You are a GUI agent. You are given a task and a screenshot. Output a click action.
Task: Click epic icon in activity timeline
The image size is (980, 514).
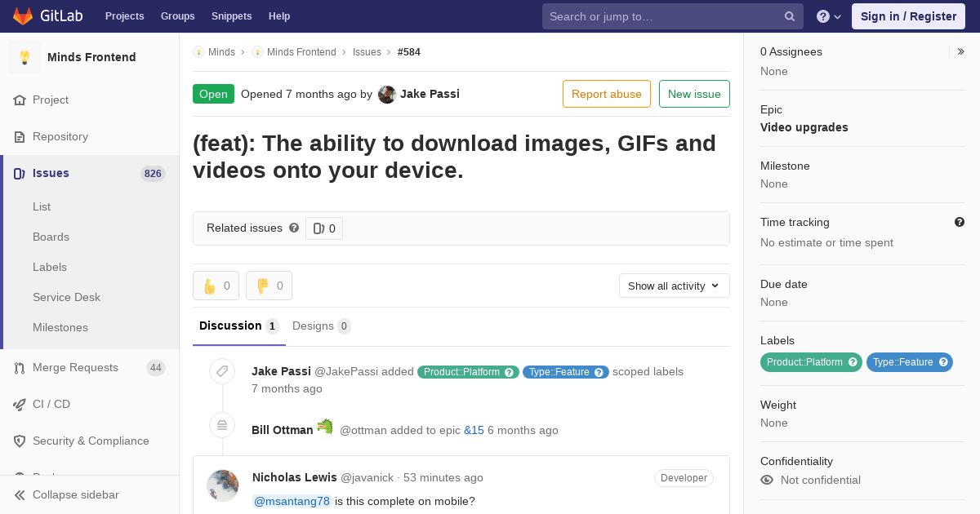(221, 425)
